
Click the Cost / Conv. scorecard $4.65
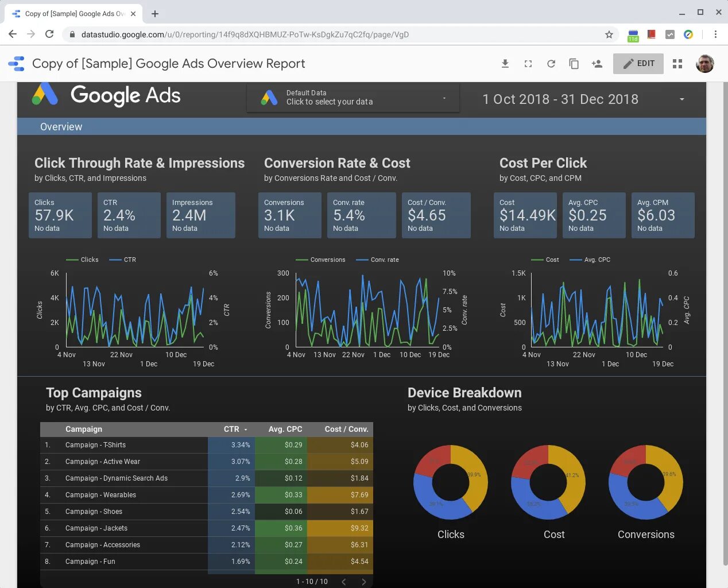pyautogui.click(x=436, y=215)
